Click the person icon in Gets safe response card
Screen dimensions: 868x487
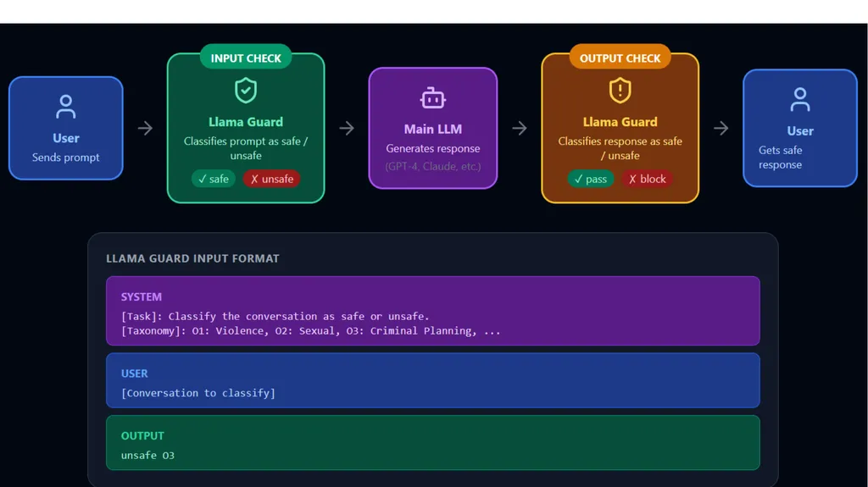tap(800, 100)
